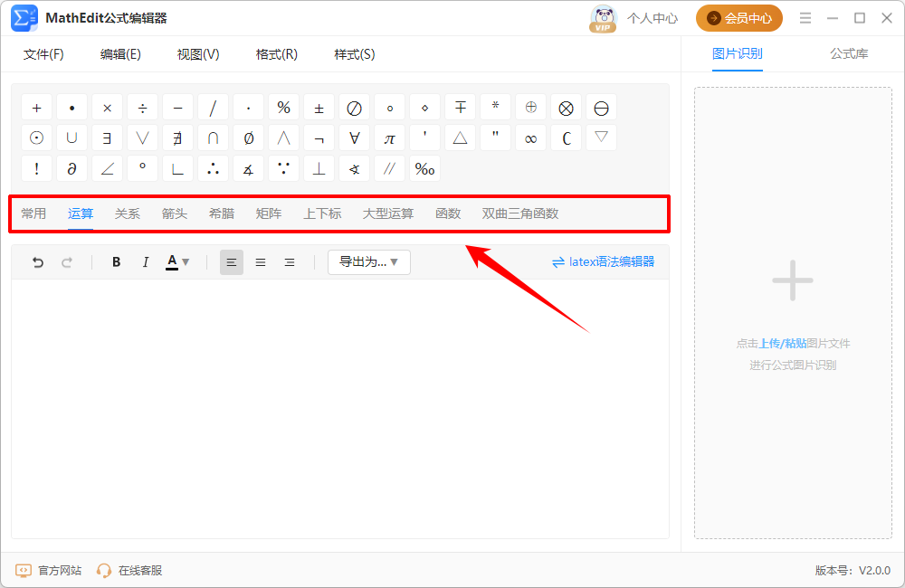Insert the circled times ⊗ symbol
The height and width of the screenshot is (588, 905).
[x=566, y=108]
